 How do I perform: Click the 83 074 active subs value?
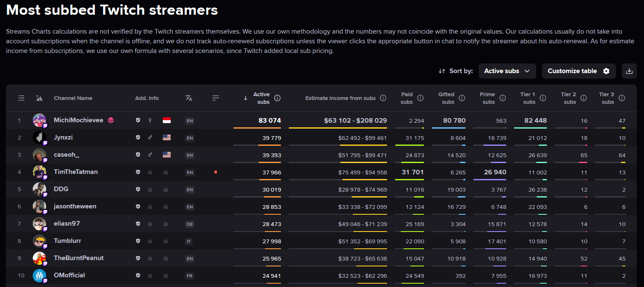pyautogui.click(x=270, y=121)
